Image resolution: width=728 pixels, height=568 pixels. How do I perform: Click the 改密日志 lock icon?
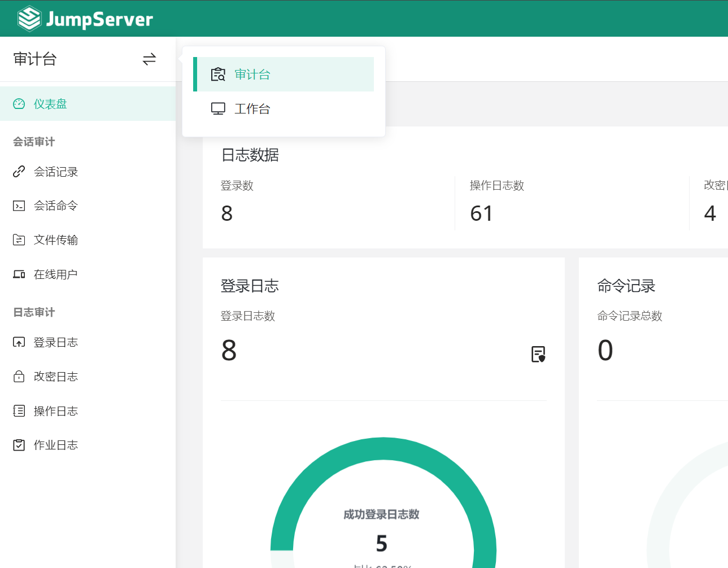tap(19, 377)
